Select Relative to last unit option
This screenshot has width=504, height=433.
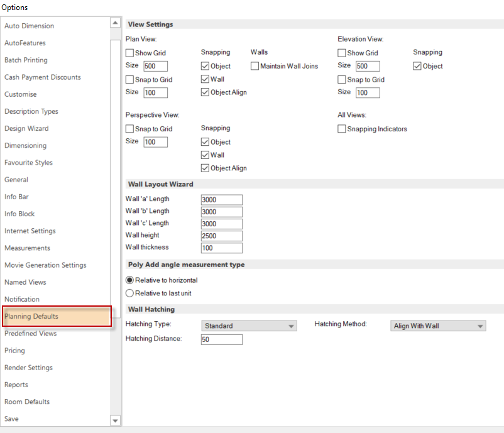pos(129,293)
